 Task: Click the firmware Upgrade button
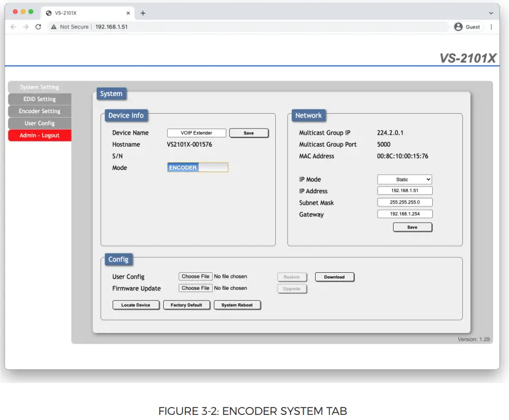click(292, 289)
